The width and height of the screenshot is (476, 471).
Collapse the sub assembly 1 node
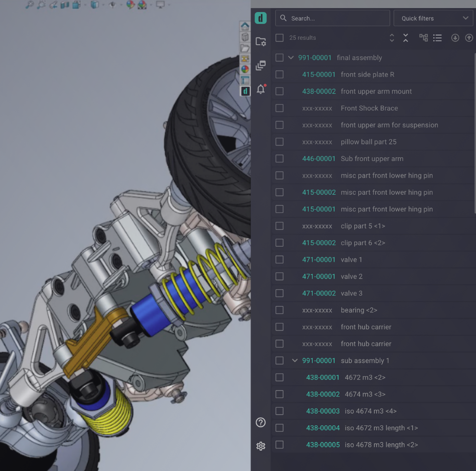coord(295,361)
